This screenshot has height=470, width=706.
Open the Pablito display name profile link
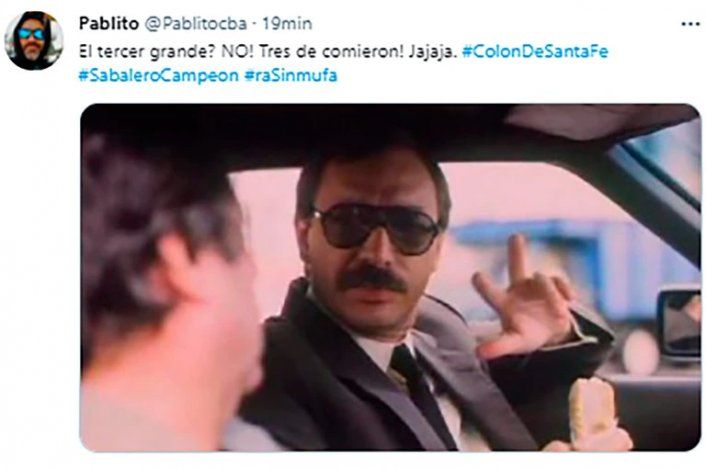(109, 23)
